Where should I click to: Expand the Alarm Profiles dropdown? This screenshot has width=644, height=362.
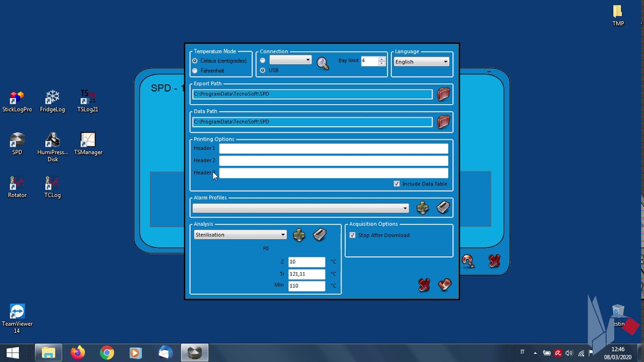(300, 208)
